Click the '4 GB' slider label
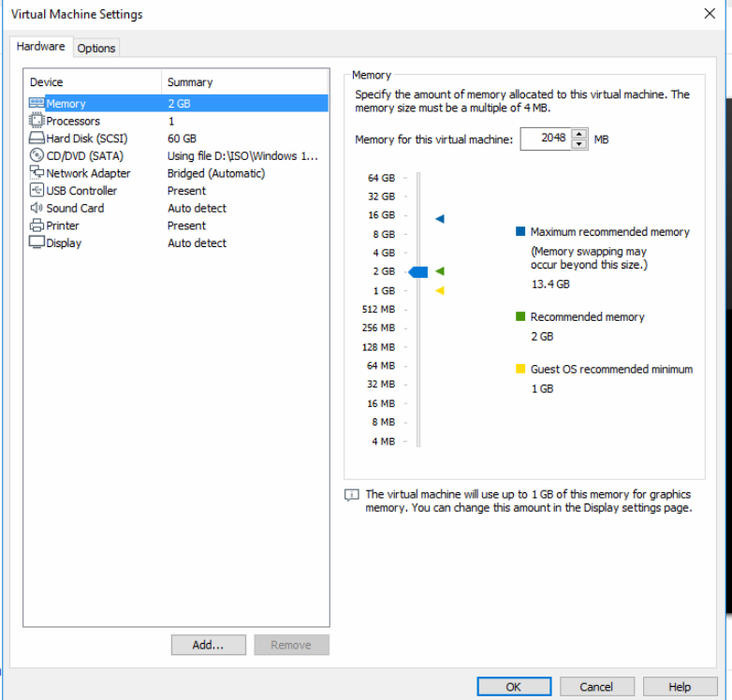 tap(384, 253)
